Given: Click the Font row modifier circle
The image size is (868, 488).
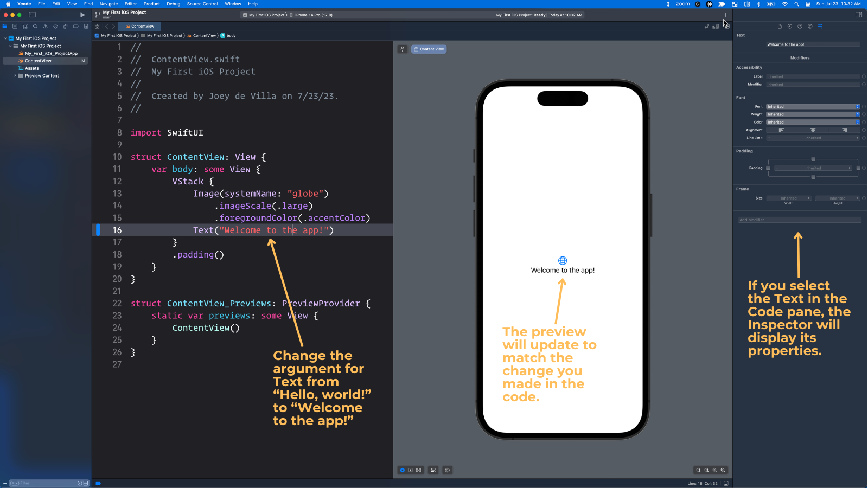Looking at the screenshot, I should (864, 107).
